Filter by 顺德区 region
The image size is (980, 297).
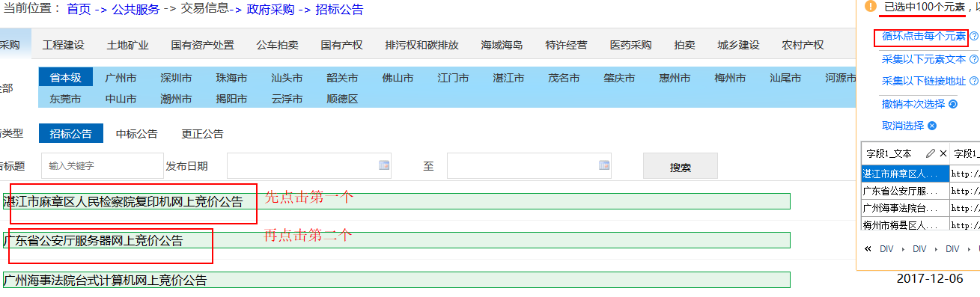pyautogui.click(x=342, y=99)
